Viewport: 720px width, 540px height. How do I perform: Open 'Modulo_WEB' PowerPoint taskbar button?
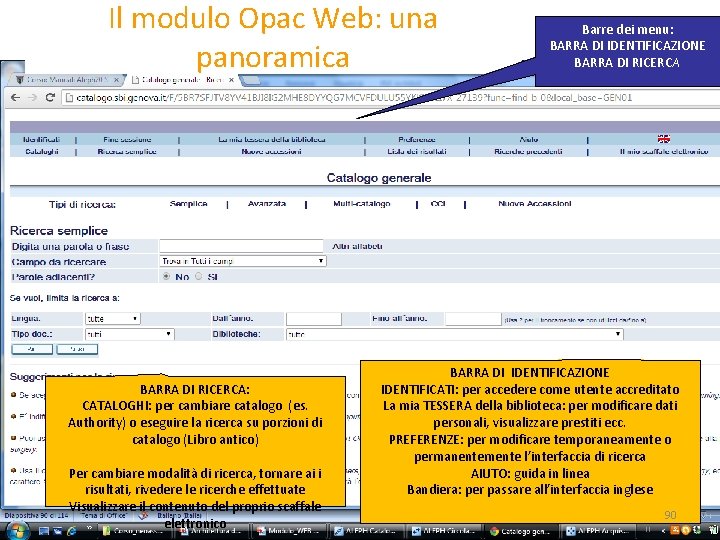[290, 531]
